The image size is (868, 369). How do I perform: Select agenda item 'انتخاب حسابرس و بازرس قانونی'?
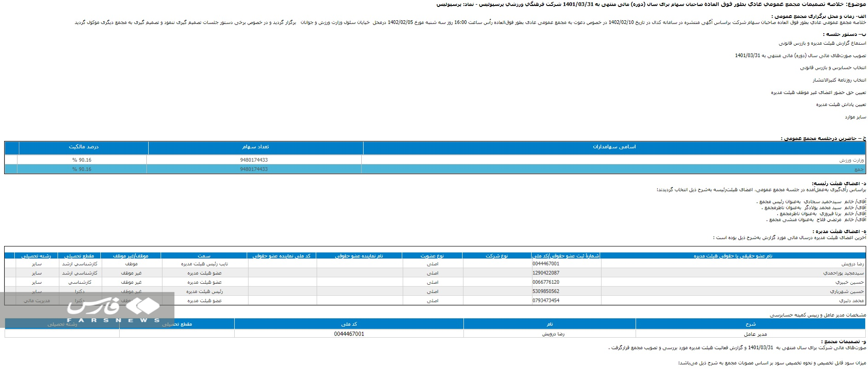click(833, 68)
